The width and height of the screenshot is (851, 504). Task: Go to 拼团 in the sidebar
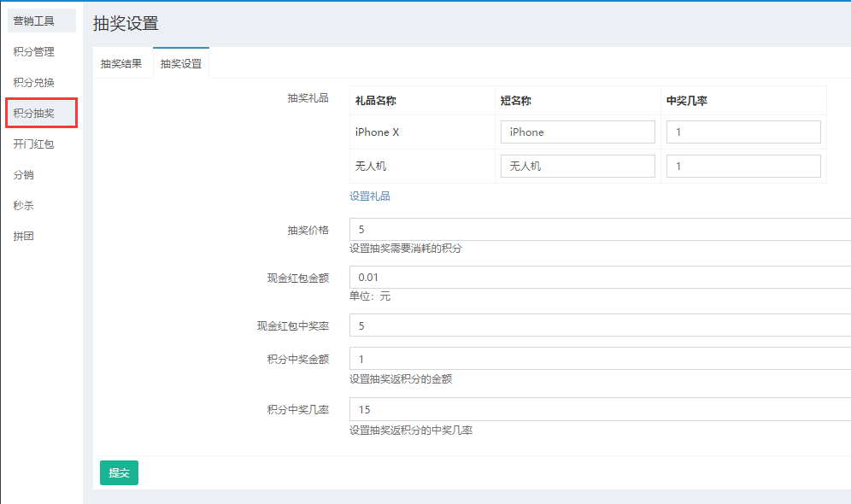[x=24, y=236]
